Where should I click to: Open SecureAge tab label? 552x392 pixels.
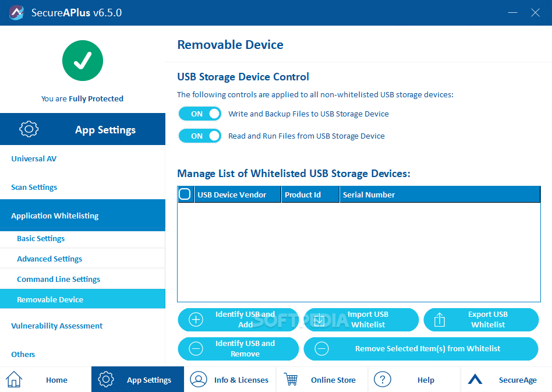[518, 380]
